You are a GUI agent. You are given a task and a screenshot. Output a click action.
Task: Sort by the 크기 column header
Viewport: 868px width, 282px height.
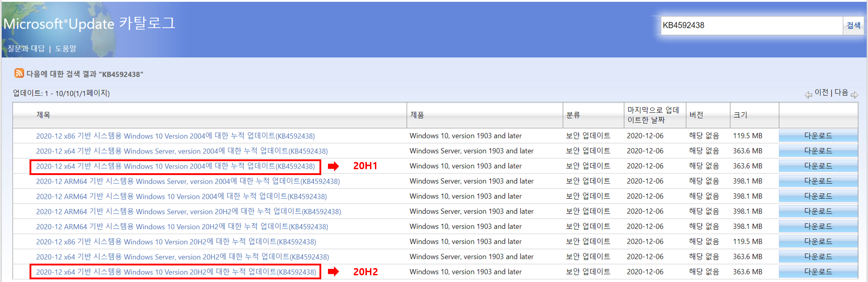point(740,115)
